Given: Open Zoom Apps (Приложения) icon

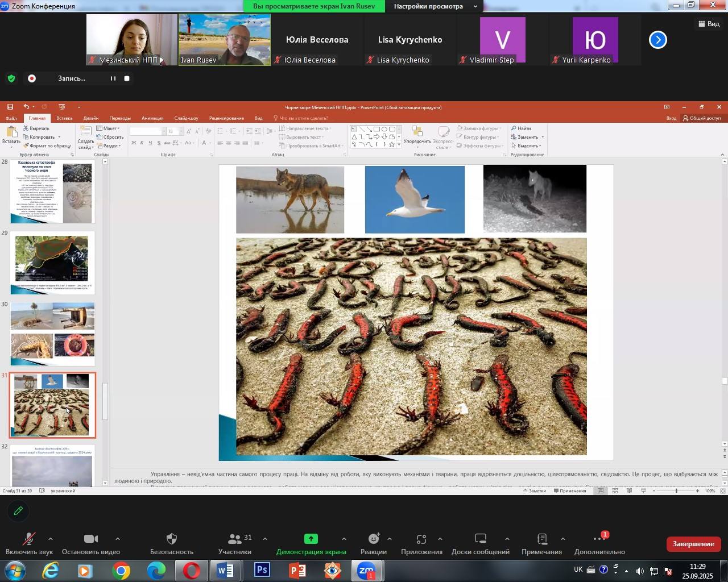Looking at the screenshot, I should (421, 539).
